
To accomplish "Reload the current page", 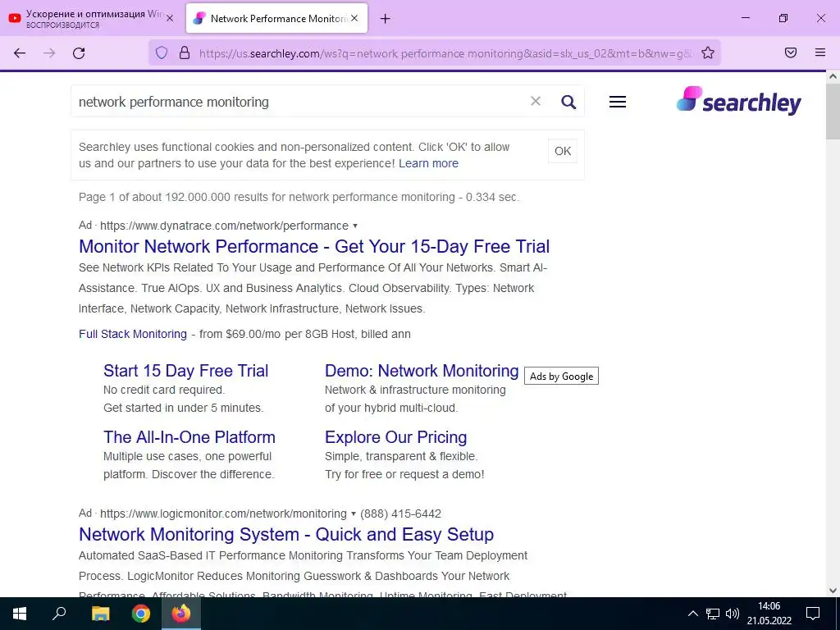I will pos(79,52).
